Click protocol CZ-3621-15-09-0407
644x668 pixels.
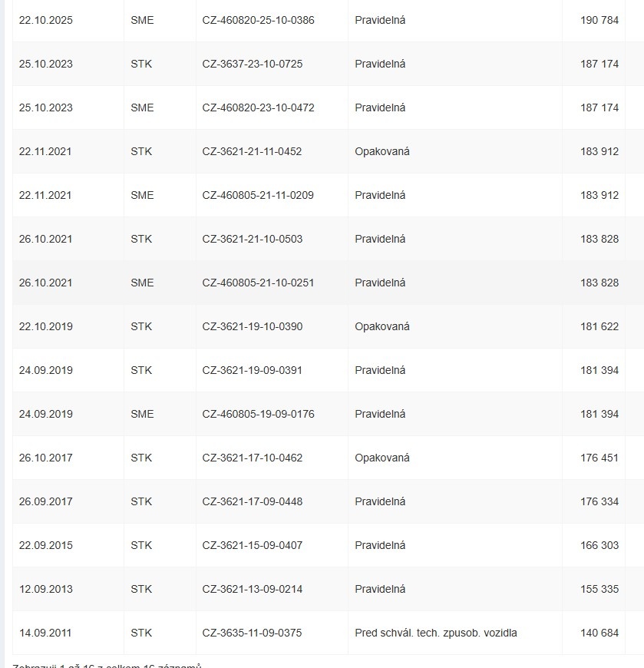click(x=253, y=545)
